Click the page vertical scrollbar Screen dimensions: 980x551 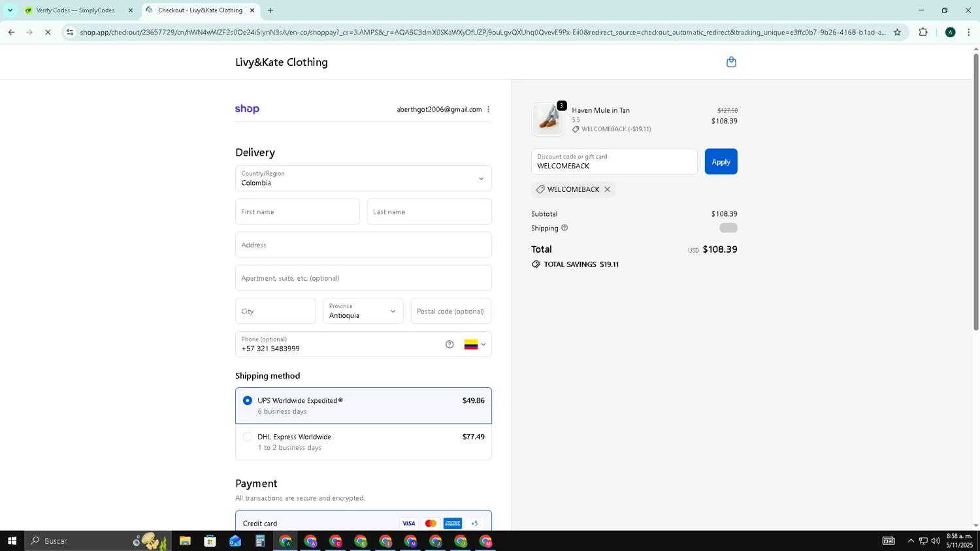coord(975,196)
